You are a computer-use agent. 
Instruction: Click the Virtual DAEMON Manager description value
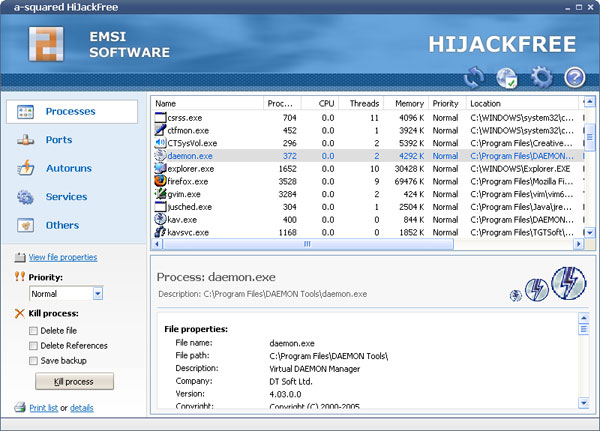coord(315,369)
